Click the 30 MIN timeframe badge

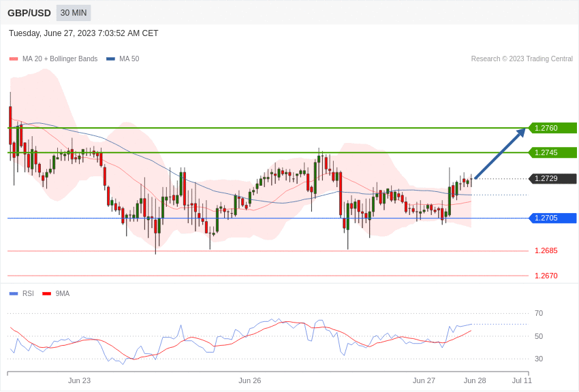tap(74, 13)
